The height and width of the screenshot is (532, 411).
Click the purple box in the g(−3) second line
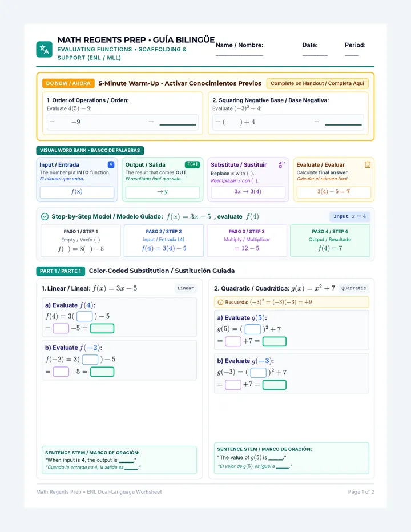pyautogui.click(x=233, y=385)
